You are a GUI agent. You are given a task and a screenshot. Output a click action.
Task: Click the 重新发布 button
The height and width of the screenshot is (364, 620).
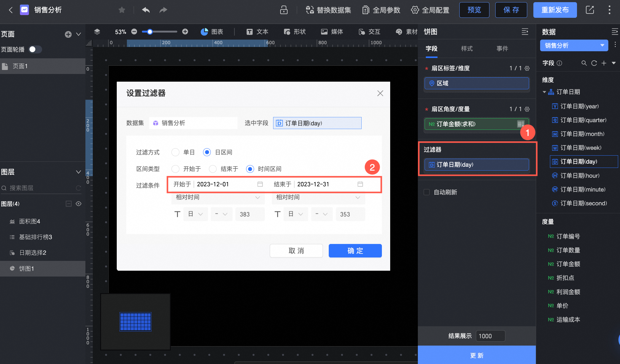555,10
